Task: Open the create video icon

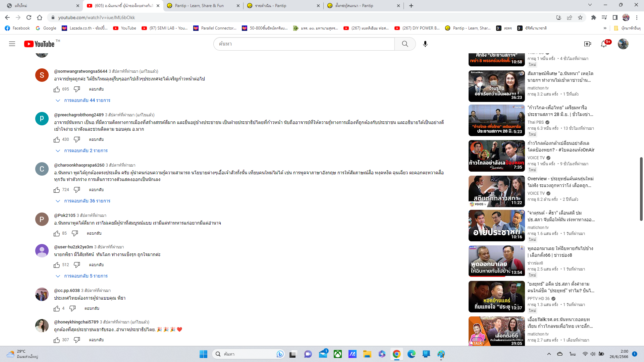Action: click(588, 44)
